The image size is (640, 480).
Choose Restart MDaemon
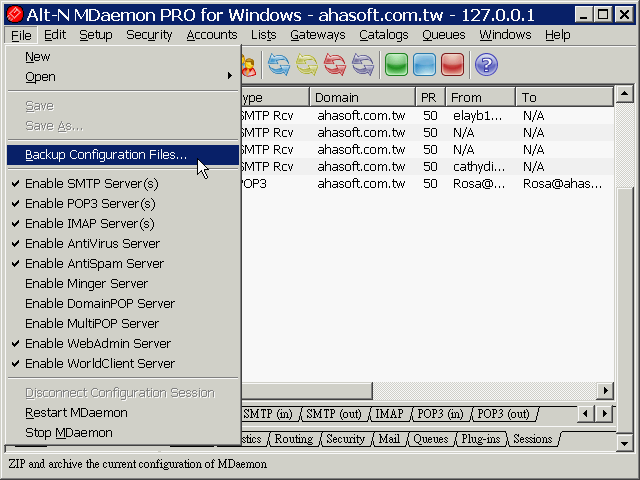(123, 413)
